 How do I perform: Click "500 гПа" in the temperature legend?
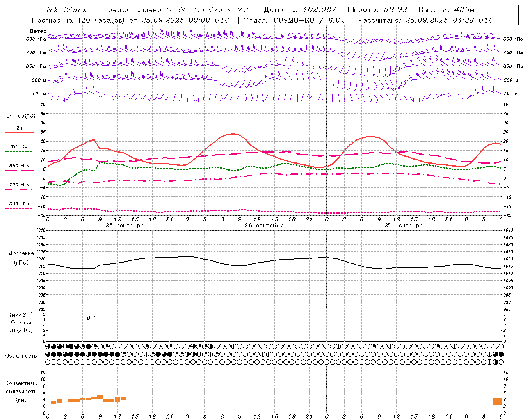[19, 204]
